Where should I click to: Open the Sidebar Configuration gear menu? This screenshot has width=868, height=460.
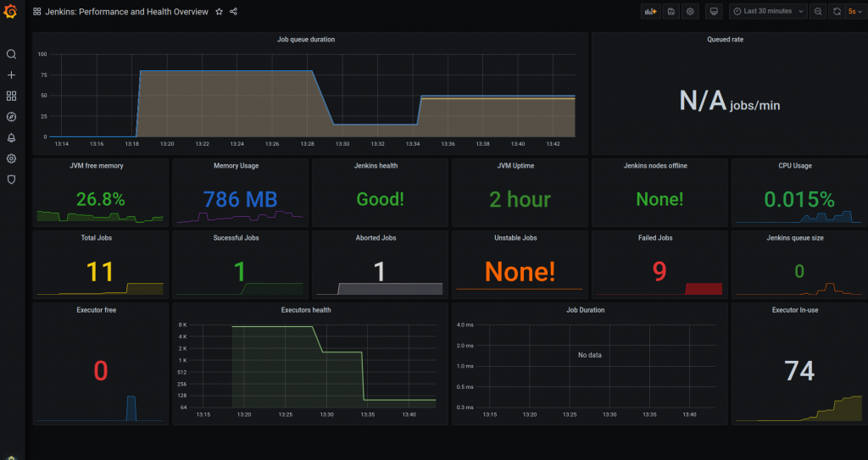click(11, 158)
